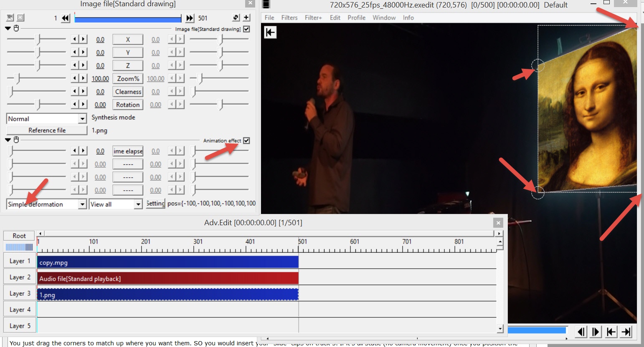This screenshot has height=347, width=644.
Task: Click the Reference file button
Action: tap(47, 131)
